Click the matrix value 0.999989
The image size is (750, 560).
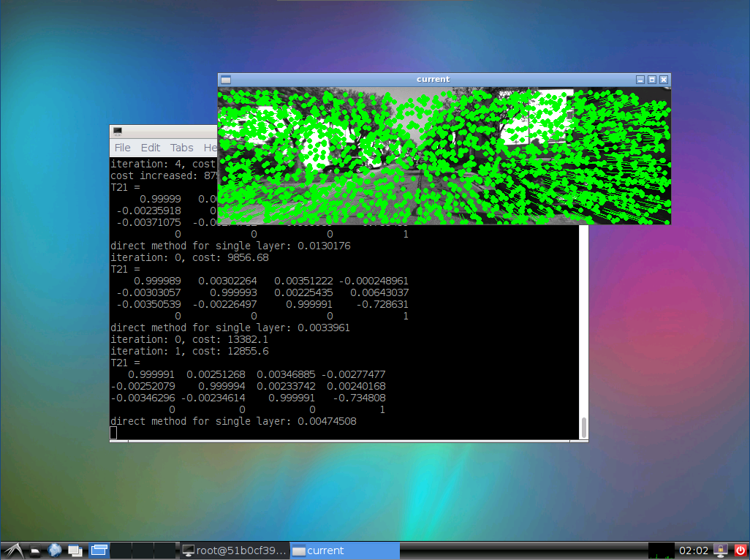(x=157, y=281)
